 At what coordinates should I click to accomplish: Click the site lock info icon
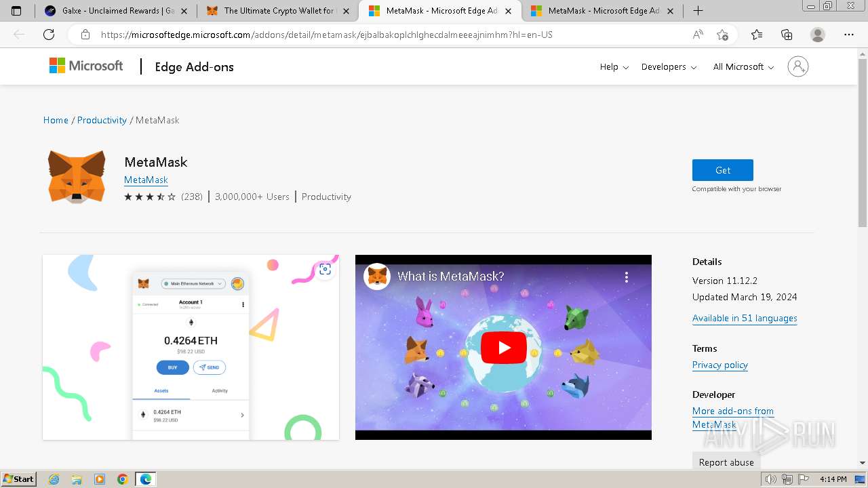tap(85, 35)
